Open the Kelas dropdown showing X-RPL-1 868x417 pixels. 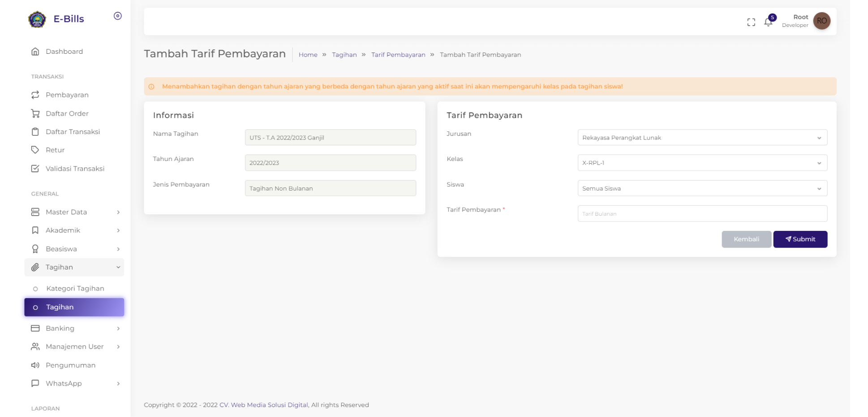coord(702,163)
